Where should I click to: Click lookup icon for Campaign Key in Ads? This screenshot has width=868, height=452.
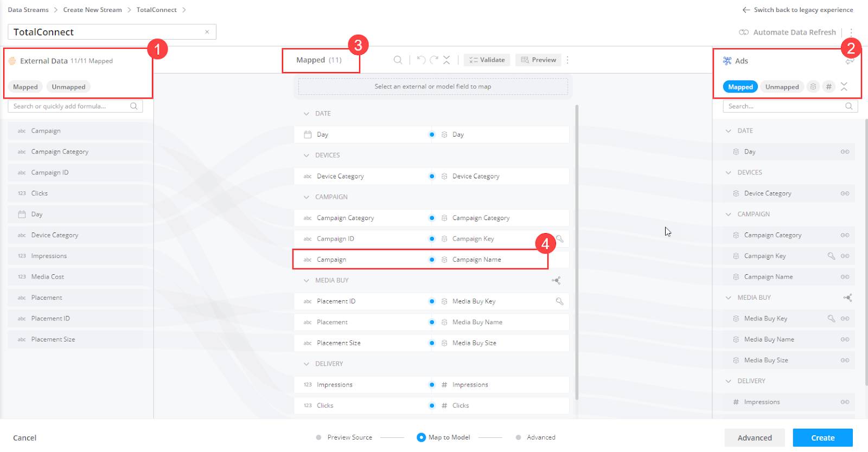(831, 256)
